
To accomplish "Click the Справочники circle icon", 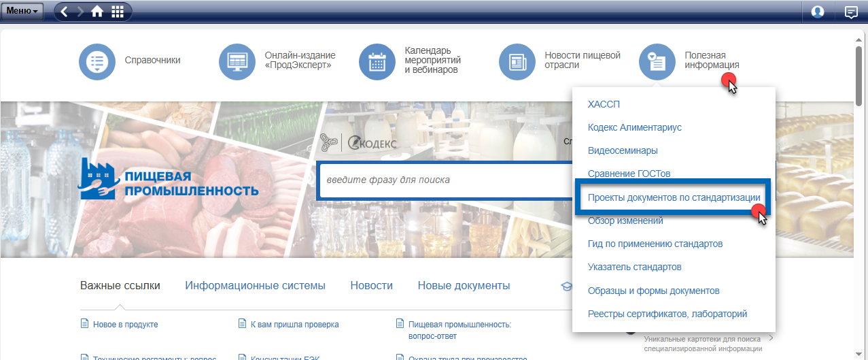I will tap(98, 61).
